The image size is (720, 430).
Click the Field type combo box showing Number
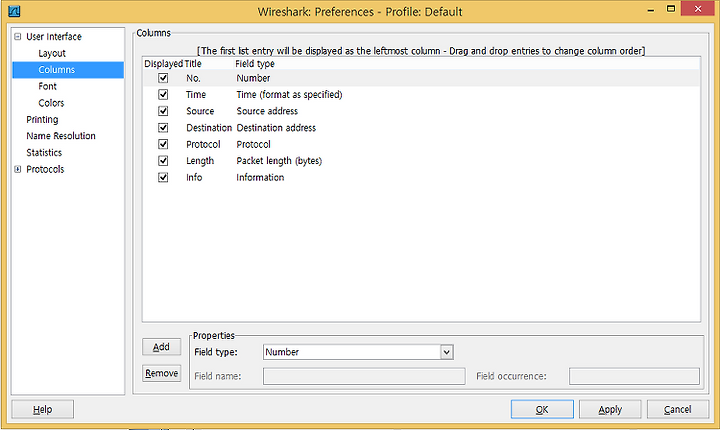click(358, 352)
